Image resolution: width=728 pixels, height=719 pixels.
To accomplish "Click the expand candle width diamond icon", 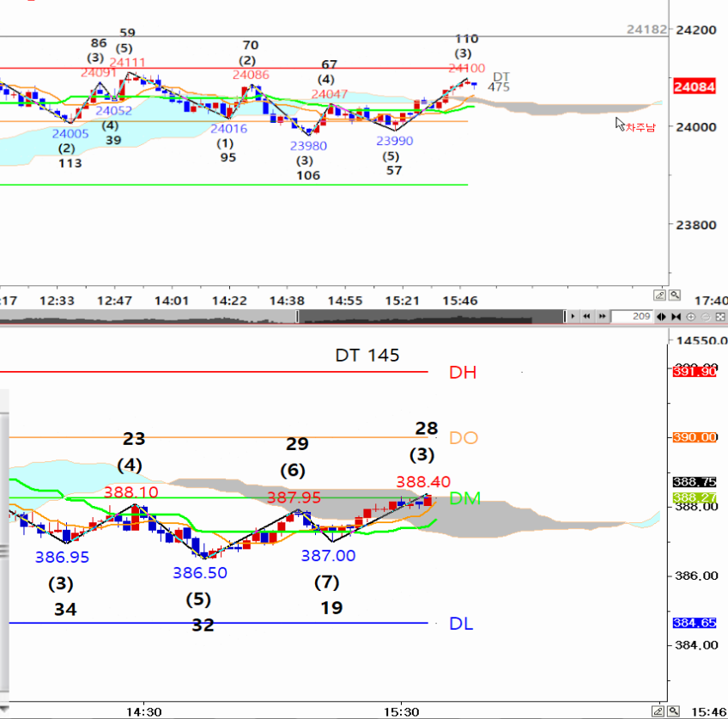I will click(x=662, y=317).
